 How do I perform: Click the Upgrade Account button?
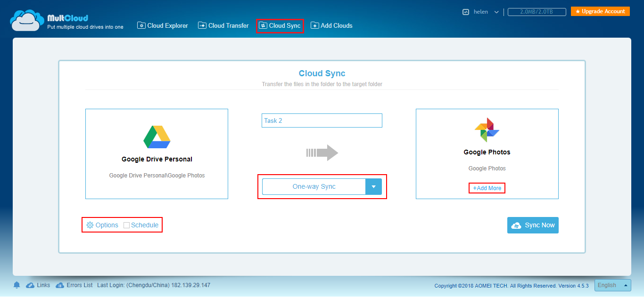(x=600, y=11)
